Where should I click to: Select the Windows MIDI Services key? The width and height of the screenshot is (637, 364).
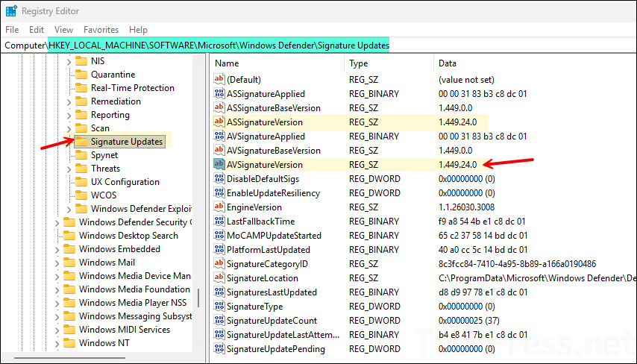click(x=125, y=329)
